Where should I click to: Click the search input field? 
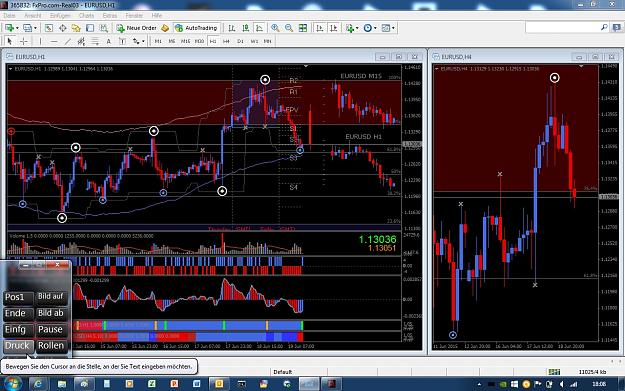coord(562,27)
